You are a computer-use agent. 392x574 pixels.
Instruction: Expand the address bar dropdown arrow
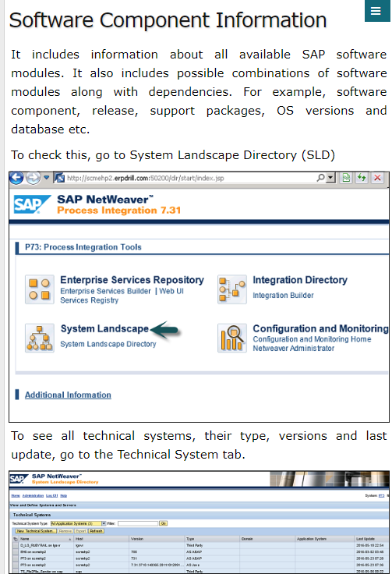coord(330,178)
